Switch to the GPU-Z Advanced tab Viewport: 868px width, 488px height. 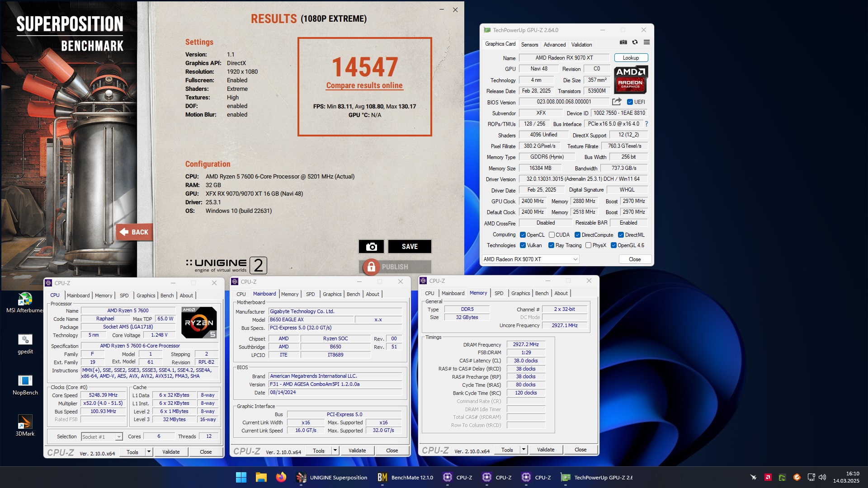click(554, 44)
